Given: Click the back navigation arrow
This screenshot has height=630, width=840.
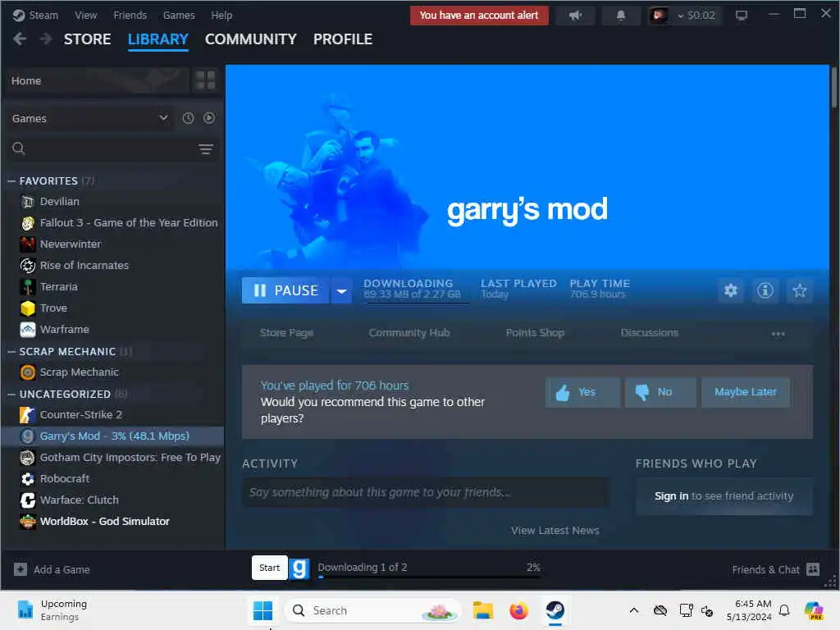Looking at the screenshot, I should [x=20, y=39].
